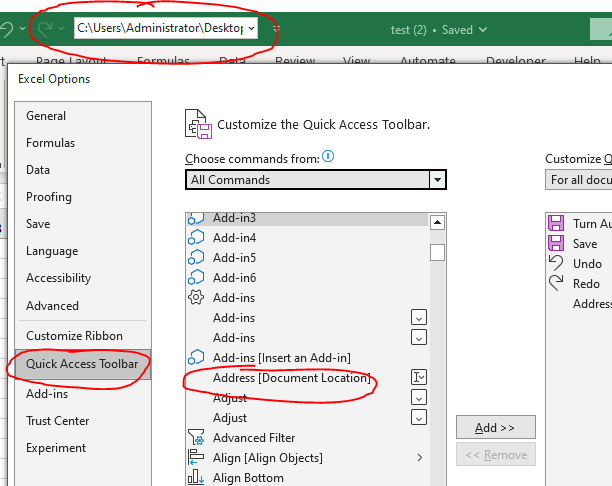The height and width of the screenshot is (486, 612).
Task: Select Address item in toolbar list
Action: click(580, 304)
